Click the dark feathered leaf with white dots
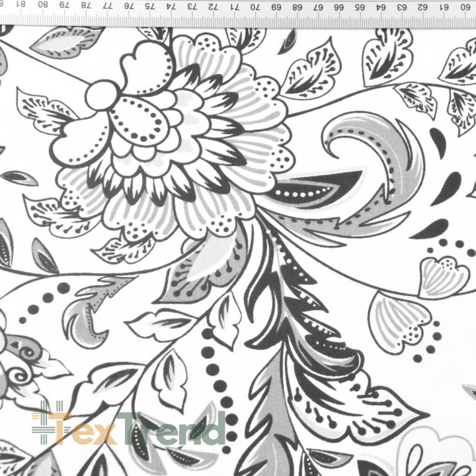The height and width of the screenshot is (476, 476). coord(303,303)
